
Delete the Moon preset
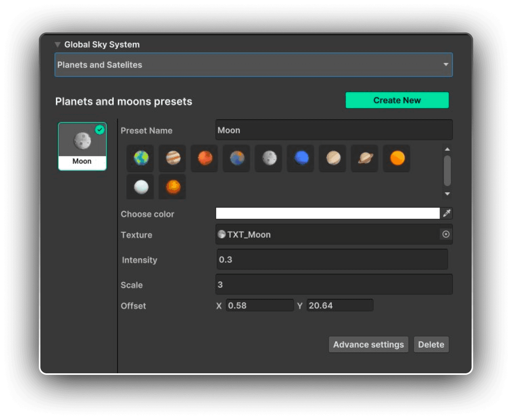[x=431, y=344]
